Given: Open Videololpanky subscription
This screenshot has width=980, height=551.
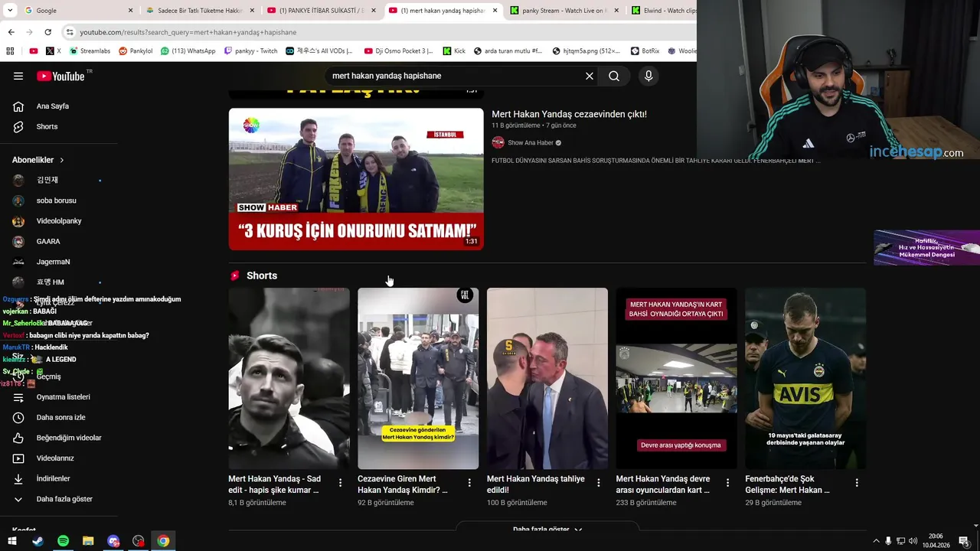Looking at the screenshot, I should tap(59, 221).
